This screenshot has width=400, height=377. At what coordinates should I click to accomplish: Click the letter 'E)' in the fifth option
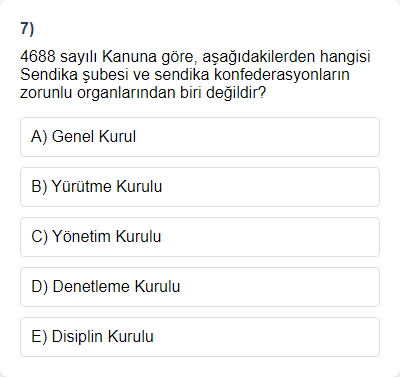[39, 337]
